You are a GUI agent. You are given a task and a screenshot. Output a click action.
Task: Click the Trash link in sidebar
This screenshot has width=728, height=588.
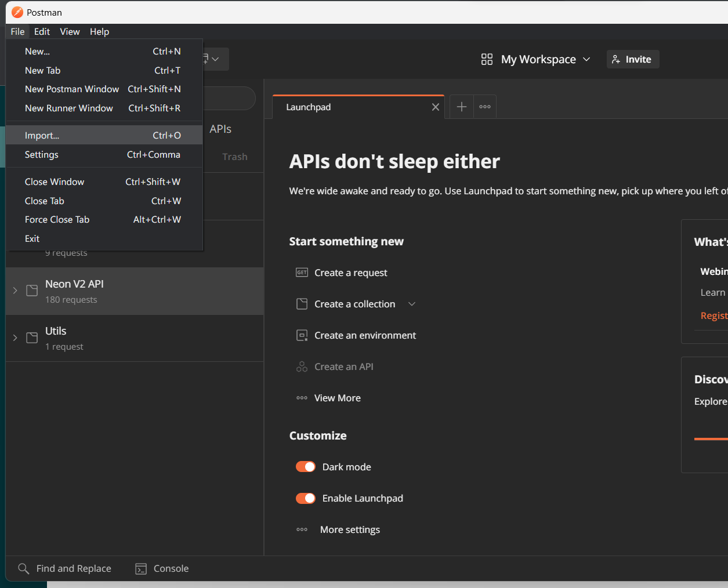click(x=235, y=157)
